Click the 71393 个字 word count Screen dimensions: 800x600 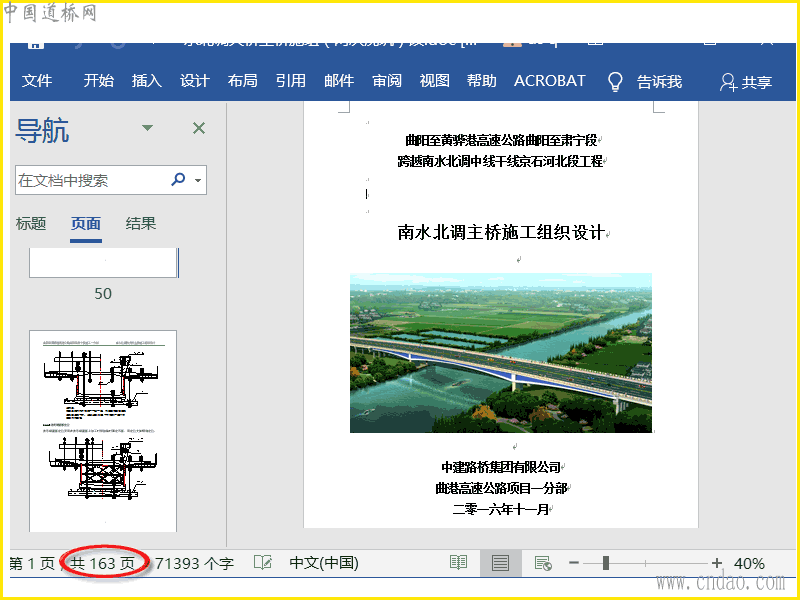(194, 563)
